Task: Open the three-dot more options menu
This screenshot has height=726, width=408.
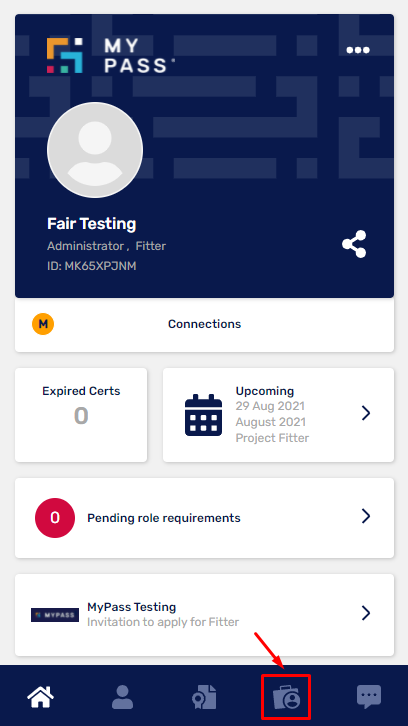Action: 358,50
